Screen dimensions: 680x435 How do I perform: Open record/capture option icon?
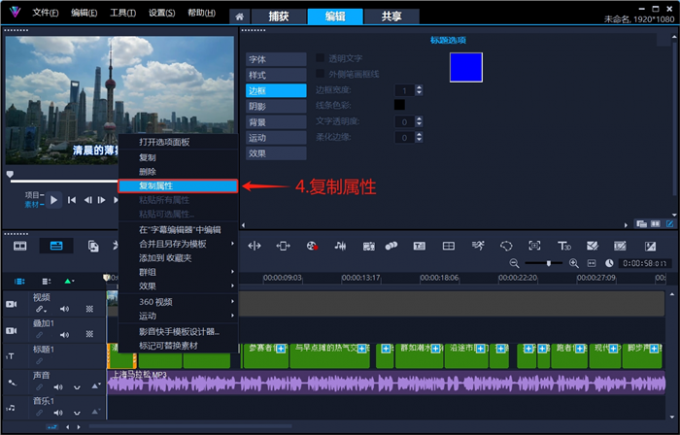point(311,246)
